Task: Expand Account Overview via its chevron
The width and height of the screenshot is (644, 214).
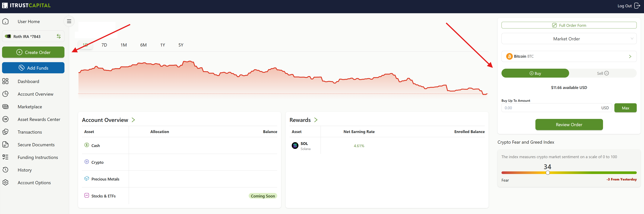Action: pos(134,120)
